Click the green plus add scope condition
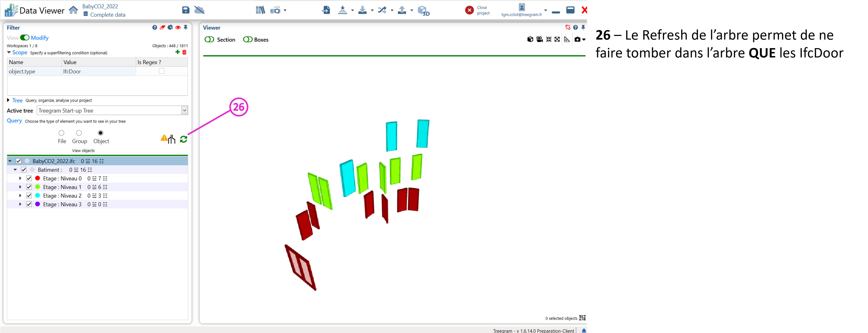 click(178, 52)
